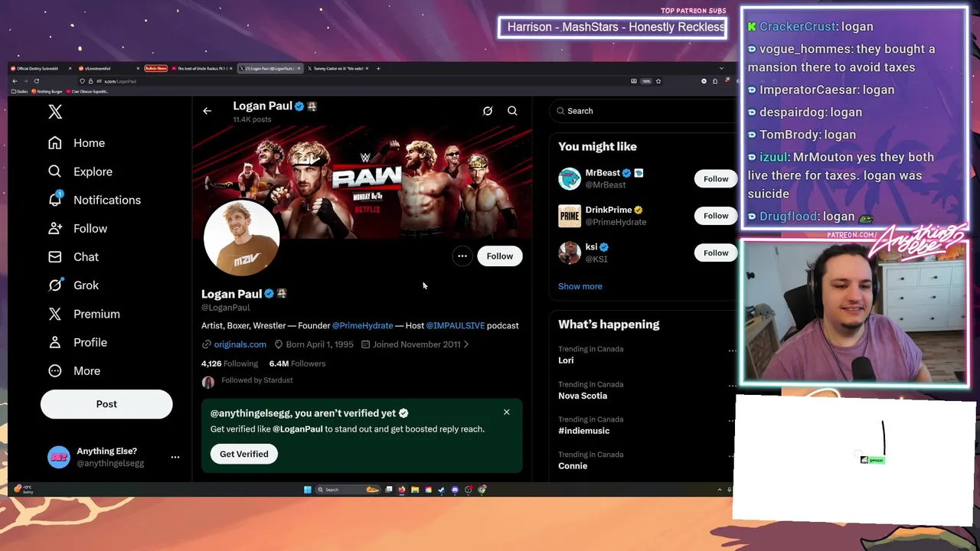The image size is (980, 551).
Task: Follow ksi
Action: [716, 253]
